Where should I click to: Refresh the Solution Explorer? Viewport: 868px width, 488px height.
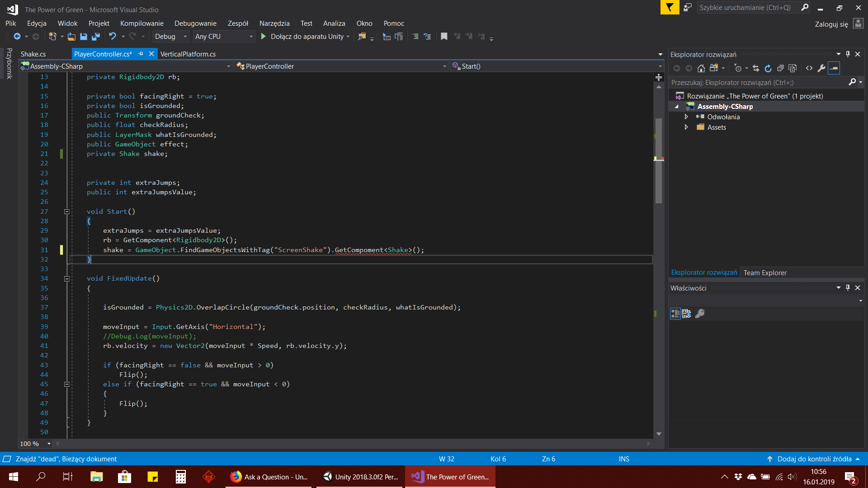tap(768, 68)
